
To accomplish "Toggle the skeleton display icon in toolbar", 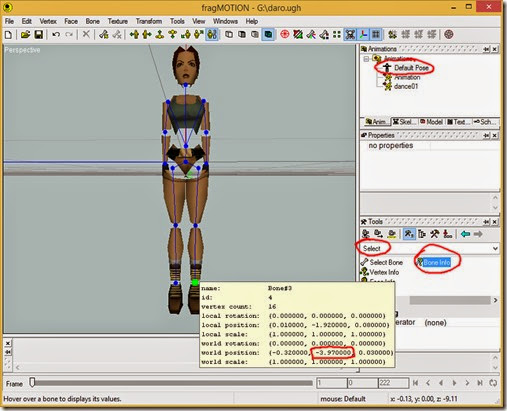I will pyautogui.click(x=350, y=34).
